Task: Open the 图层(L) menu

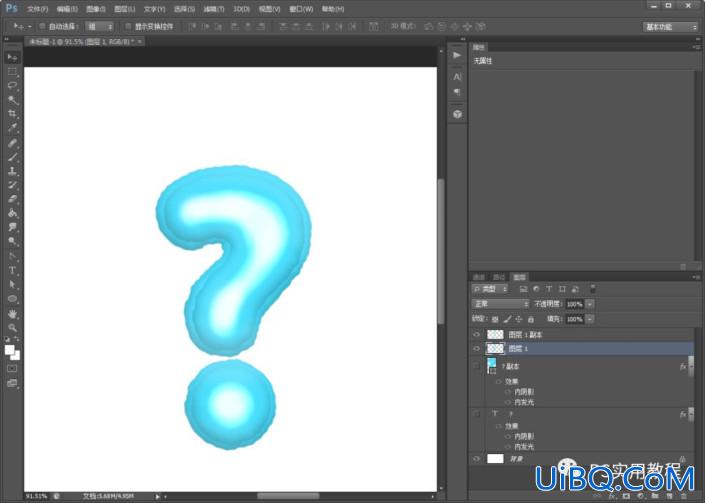Action: 125,9
